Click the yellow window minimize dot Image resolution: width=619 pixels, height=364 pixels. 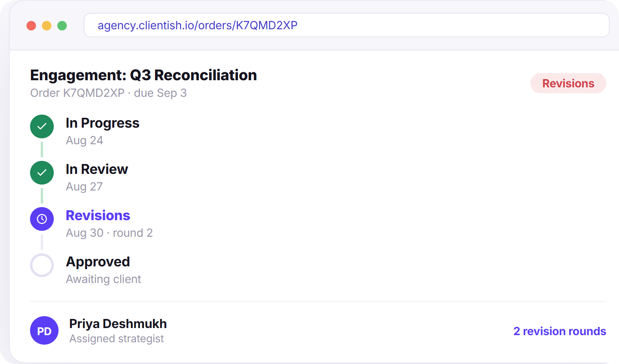47,26
